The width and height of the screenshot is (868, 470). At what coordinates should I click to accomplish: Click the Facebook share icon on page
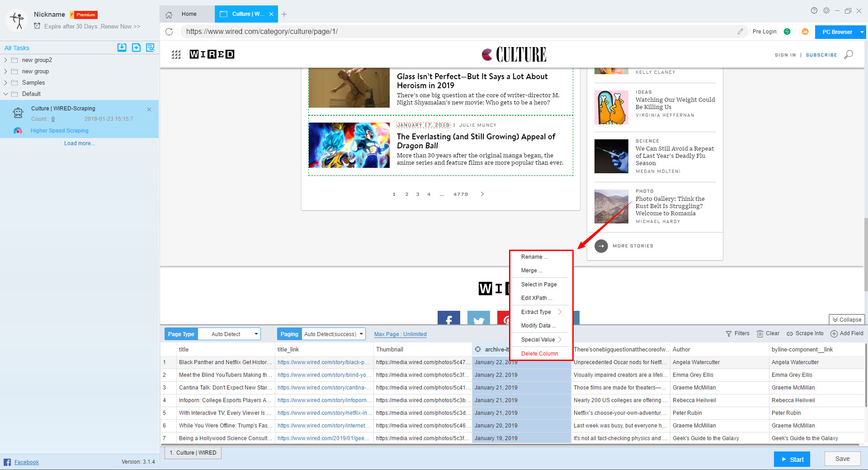coord(449,318)
